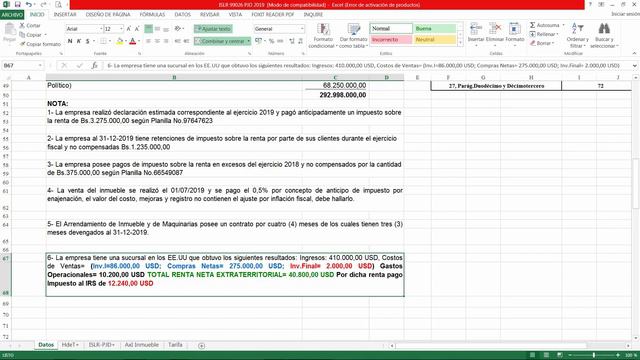Open the font size 12 dropdown

121,29
